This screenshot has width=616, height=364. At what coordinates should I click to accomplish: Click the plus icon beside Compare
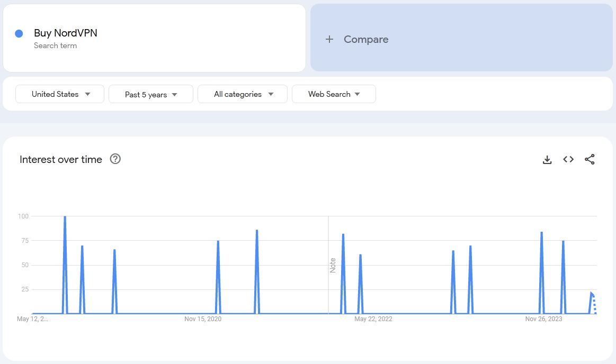329,39
